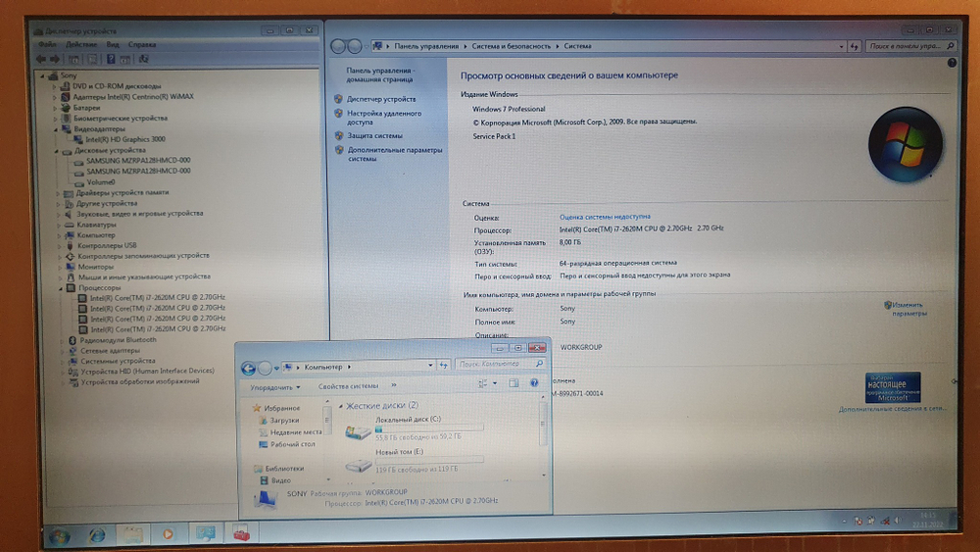Click volume speaker icon in system tray
The image size is (980, 552).
[898, 520]
